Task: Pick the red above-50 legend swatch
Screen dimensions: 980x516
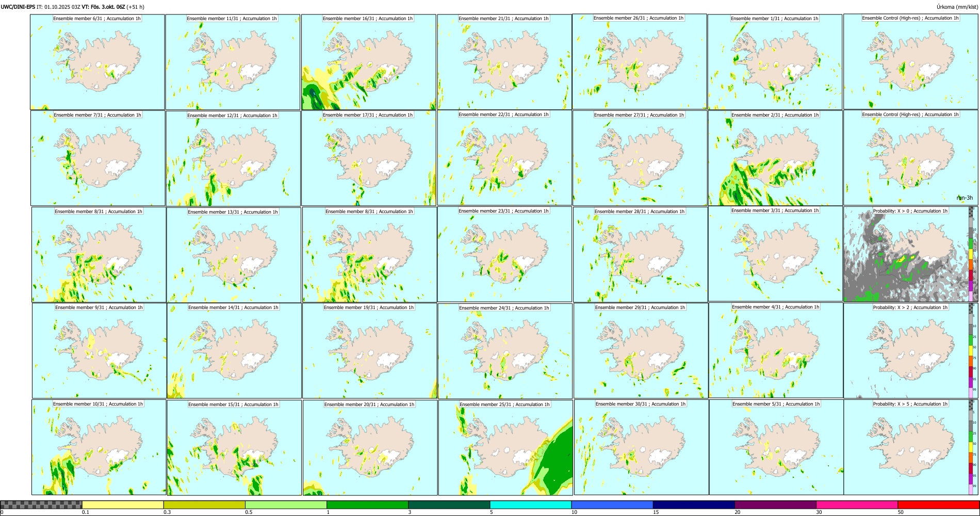Action: [938, 505]
